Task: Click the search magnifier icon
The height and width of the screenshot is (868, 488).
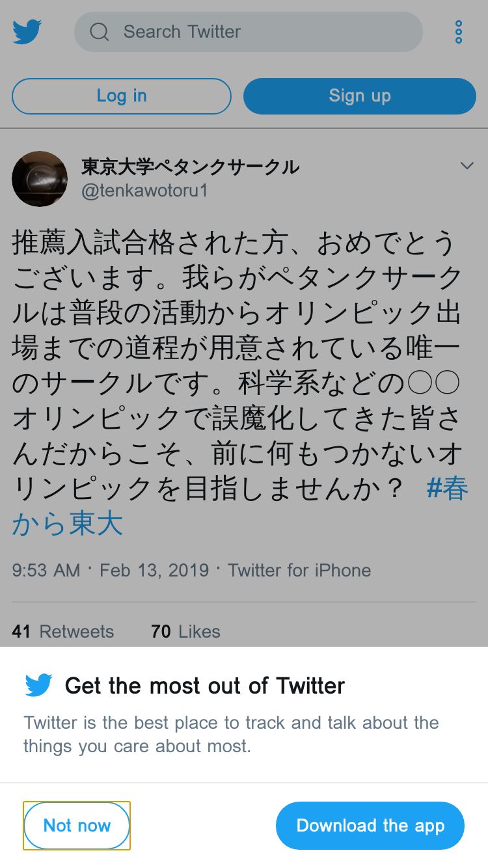Action: [100, 32]
